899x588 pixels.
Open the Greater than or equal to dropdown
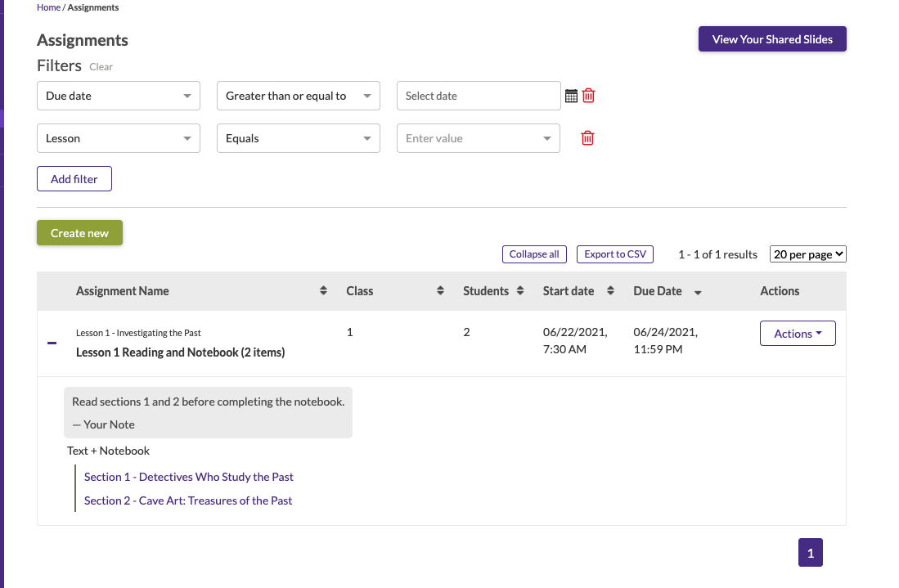(x=299, y=96)
